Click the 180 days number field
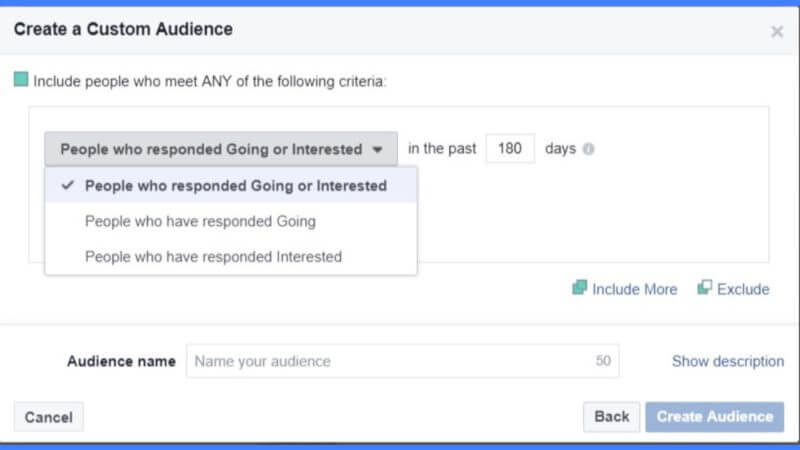Image resolution: width=800 pixels, height=450 pixels. click(510, 148)
